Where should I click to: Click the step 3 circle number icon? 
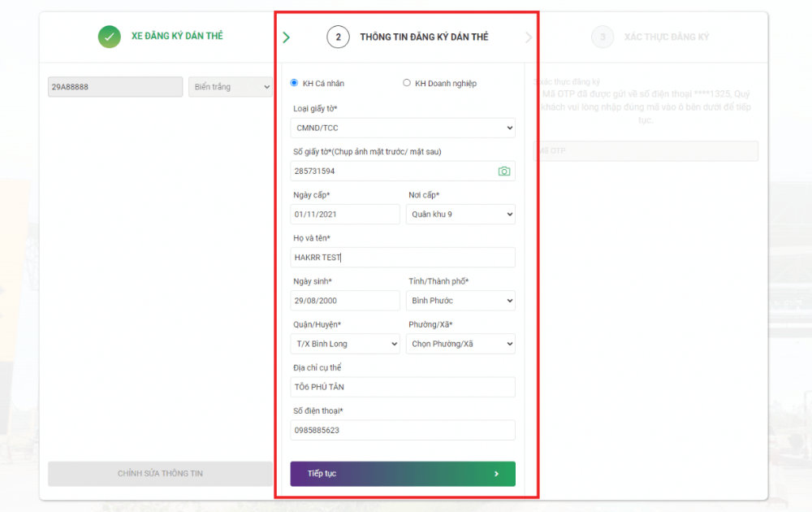tap(603, 37)
